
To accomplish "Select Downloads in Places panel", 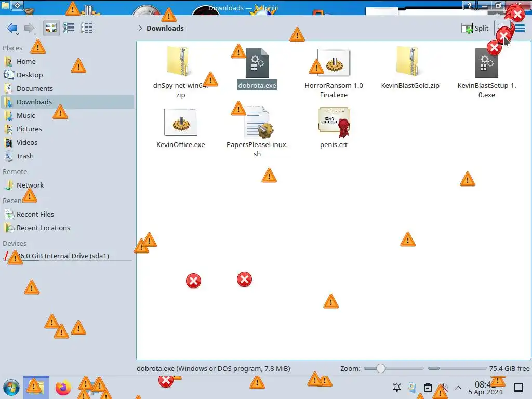I will 67,102.
